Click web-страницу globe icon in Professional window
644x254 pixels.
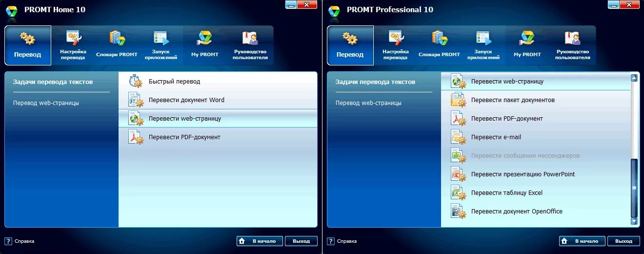pos(459,82)
